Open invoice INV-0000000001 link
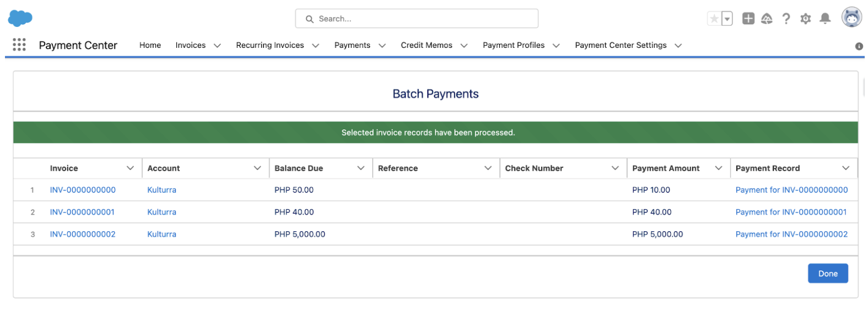The width and height of the screenshot is (868, 310). pos(82,212)
